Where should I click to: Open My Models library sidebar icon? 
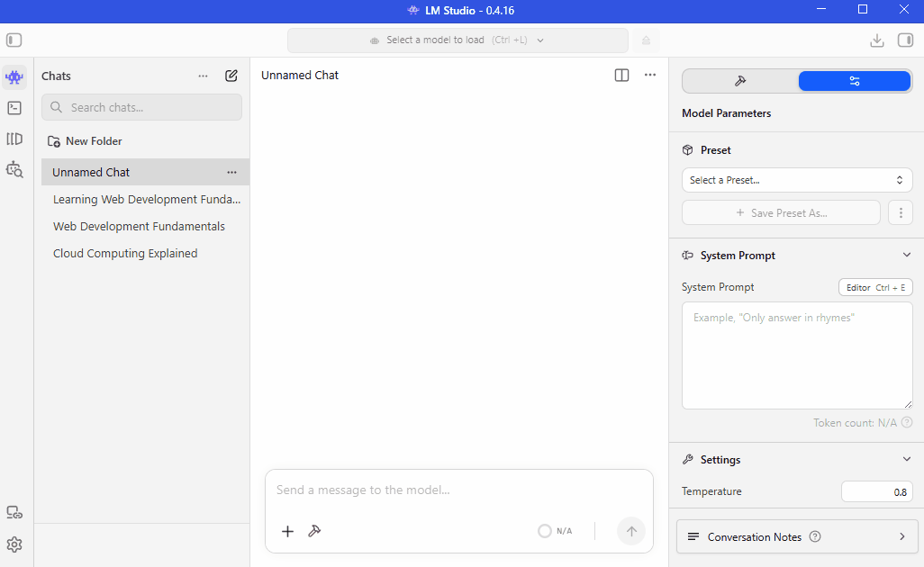pyautogui.click(x=14, y=139)
